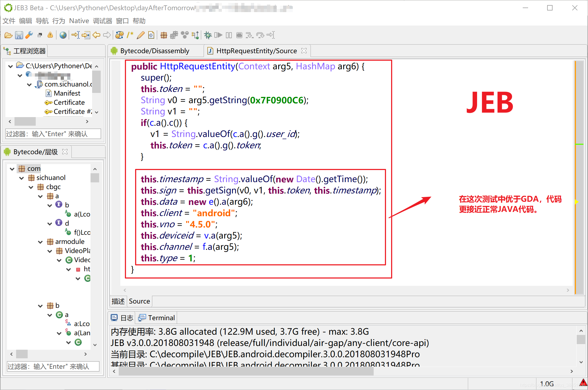Open the wrench options icon in the toolbar

[29, 35]
